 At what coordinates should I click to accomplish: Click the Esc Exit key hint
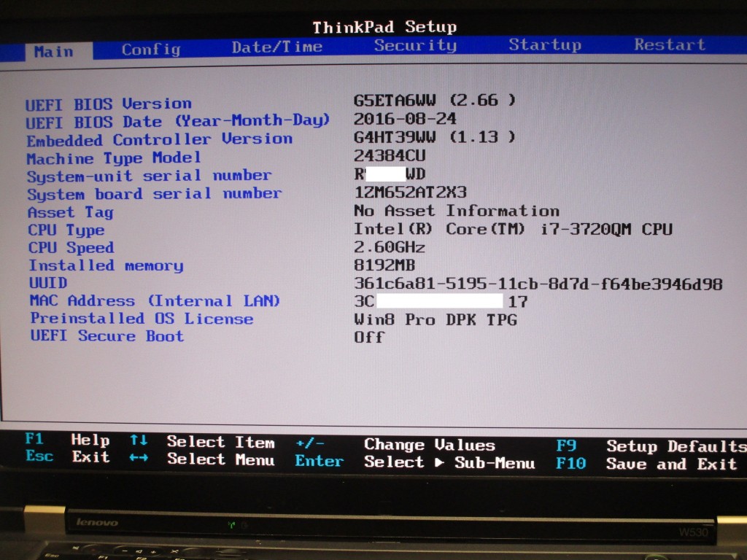tap(67, 456)
